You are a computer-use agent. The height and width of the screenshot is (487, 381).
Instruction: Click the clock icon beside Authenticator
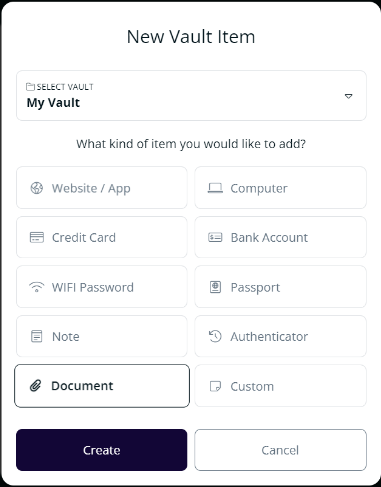pos(215,336)
